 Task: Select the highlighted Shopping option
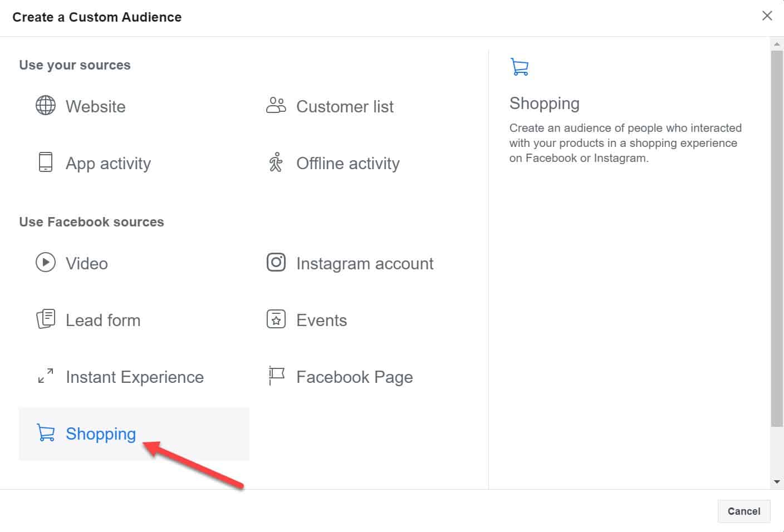click(134, 434)
